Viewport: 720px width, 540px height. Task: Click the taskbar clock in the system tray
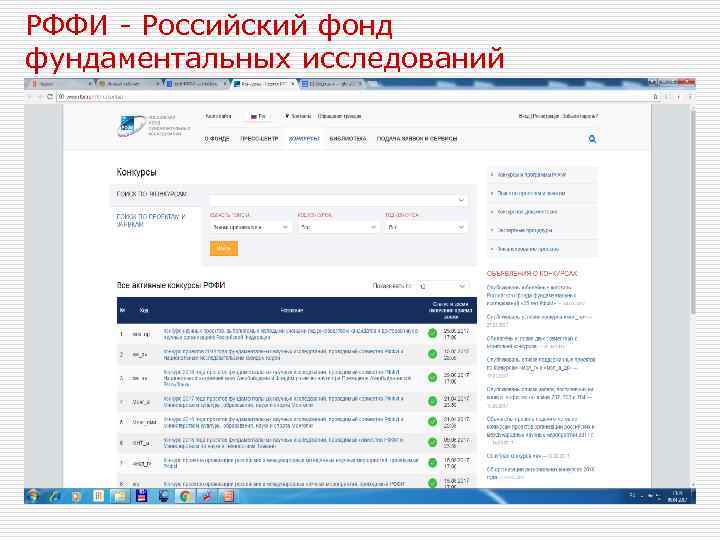(677, 496)
